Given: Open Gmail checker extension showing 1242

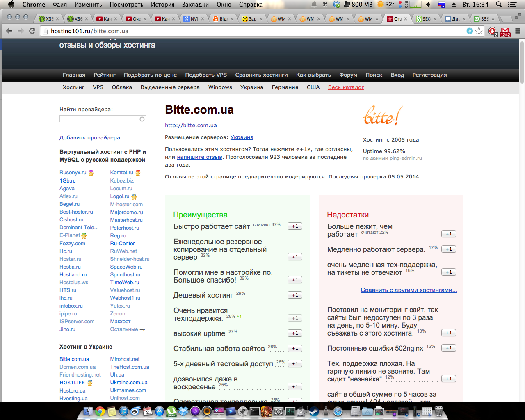Looking at the screenshot, I should 505,32.
